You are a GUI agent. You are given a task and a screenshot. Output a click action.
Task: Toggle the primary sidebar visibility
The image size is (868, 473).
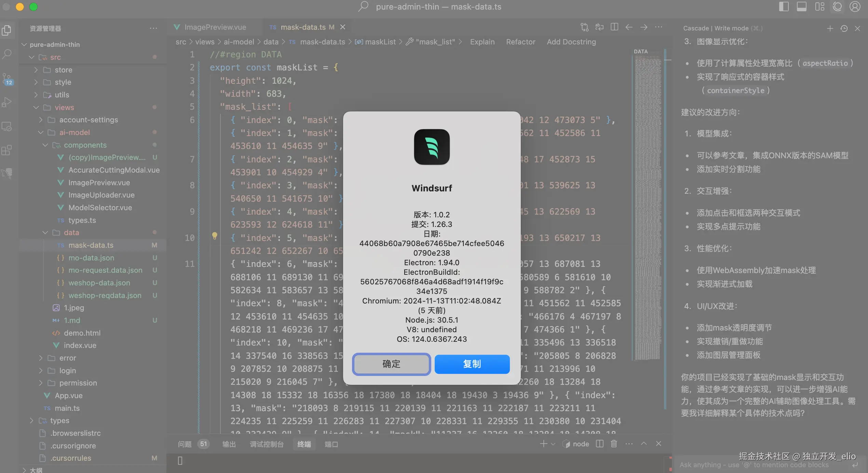784,6
